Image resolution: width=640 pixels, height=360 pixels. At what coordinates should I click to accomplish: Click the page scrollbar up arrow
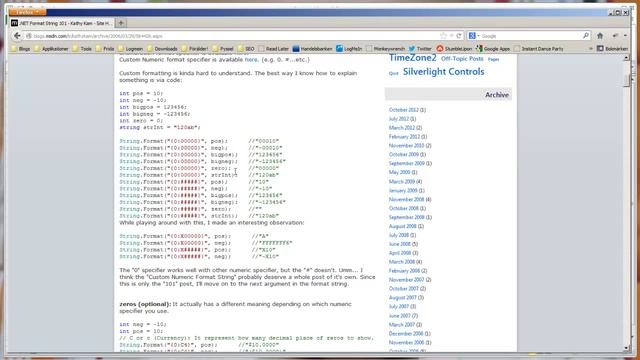point(627,58)
